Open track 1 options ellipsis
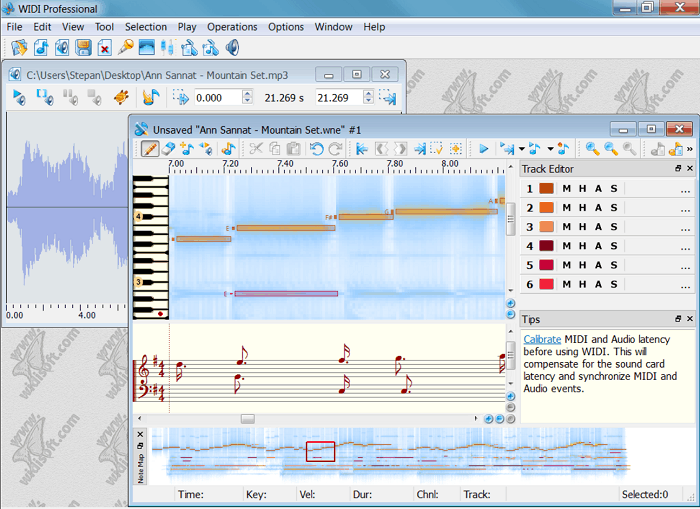 pos(685,190)
